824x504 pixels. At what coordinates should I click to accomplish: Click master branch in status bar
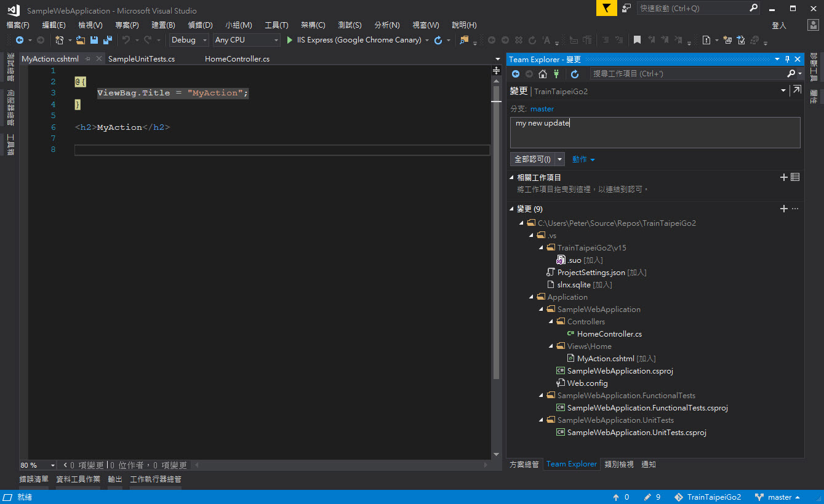coord(778,497)
